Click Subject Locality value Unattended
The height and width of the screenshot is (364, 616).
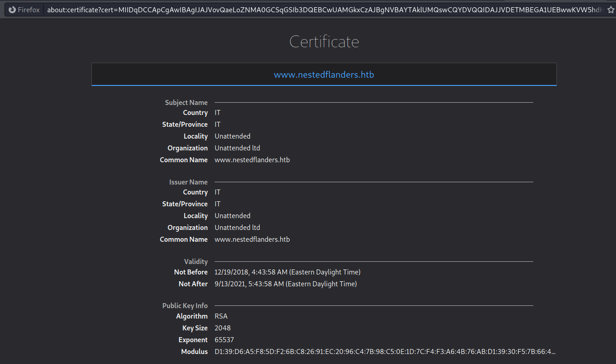pyautogui.click(x=232, y=136)
